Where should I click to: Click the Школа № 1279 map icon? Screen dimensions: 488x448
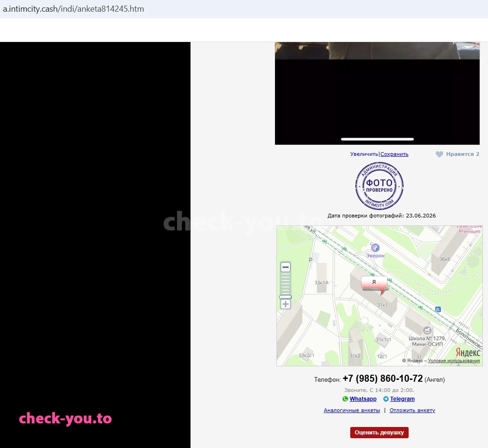[427, 330]
